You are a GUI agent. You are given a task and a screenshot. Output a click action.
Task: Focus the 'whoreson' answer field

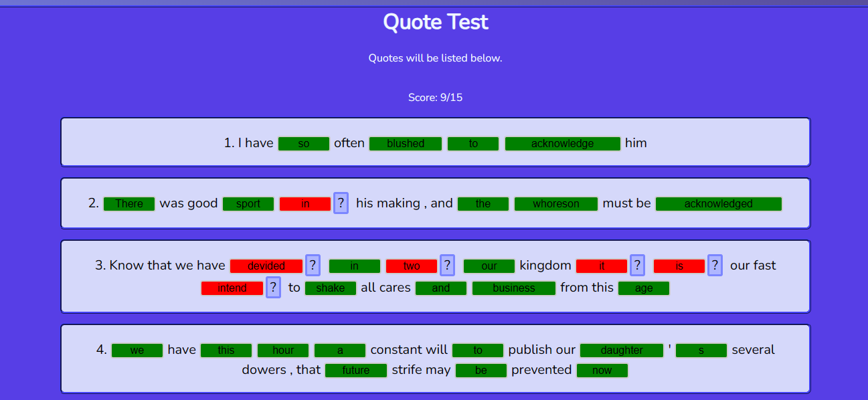coord(555,204)
